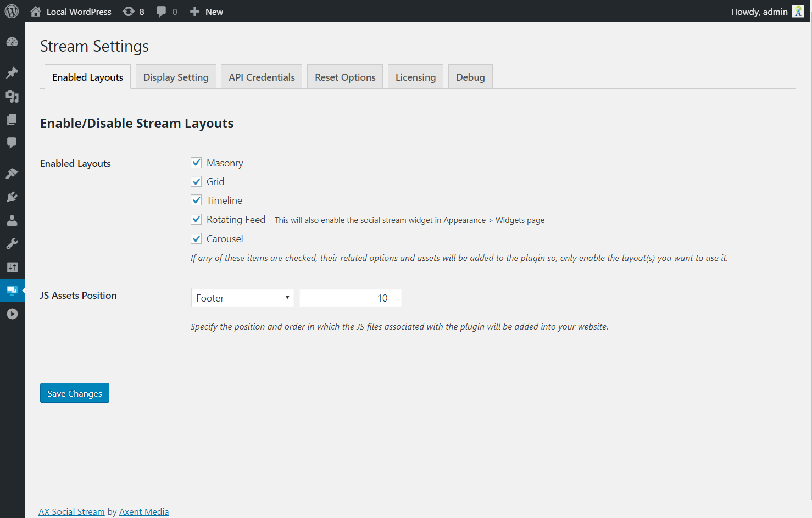Uncheck the Masonry layout checkbox
The image size is (812, 518).
196,163
